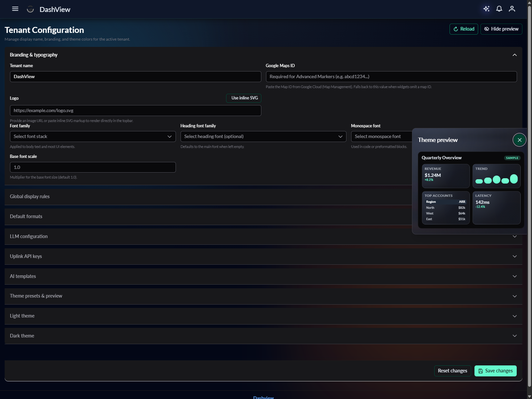
Task: Click the save icon on Save changes
Action: pyautogui.click(x=480, y=371)
